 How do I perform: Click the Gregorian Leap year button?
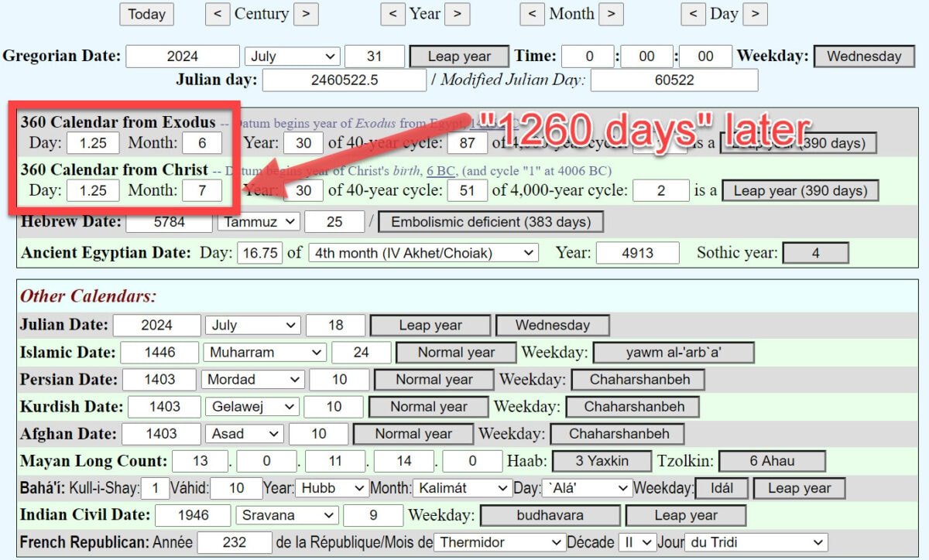pyautogui.click(x=459, y=56)
